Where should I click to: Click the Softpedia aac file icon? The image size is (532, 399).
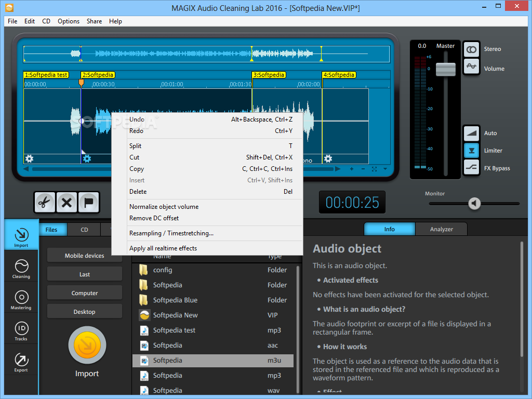pos(144,345)
